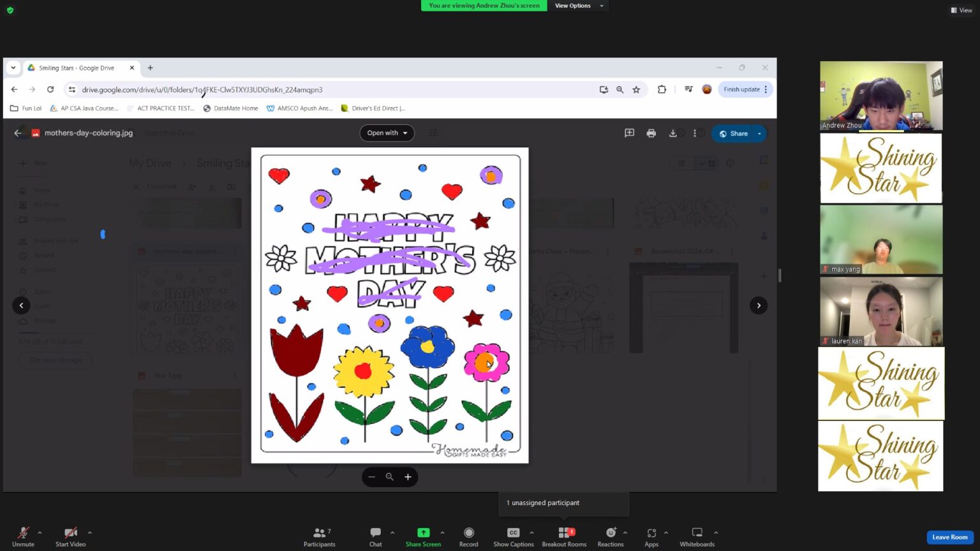Open Breakout Rooms
This screenshot has height=551, width=980.
pyautogui.click(x=564, y=536)
